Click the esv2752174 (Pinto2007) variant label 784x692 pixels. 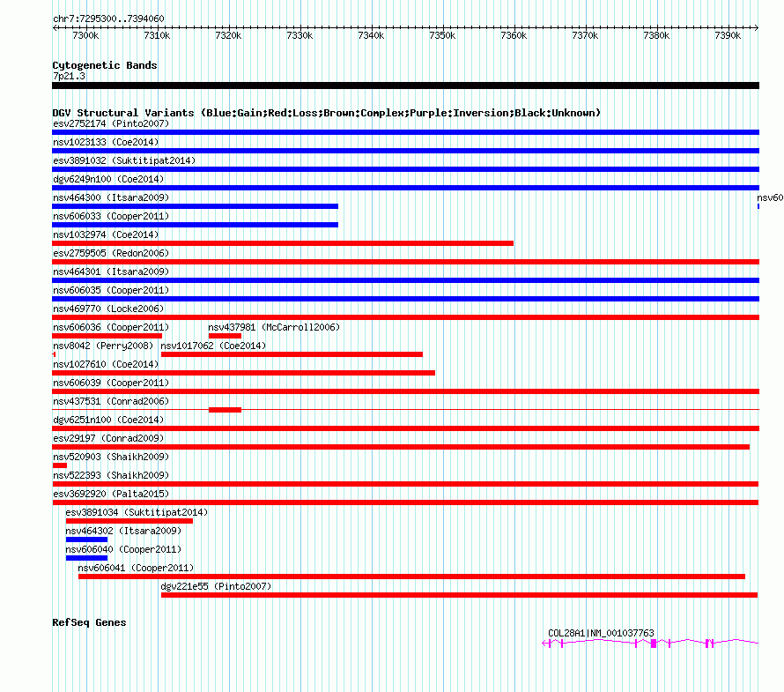[111, 123]
